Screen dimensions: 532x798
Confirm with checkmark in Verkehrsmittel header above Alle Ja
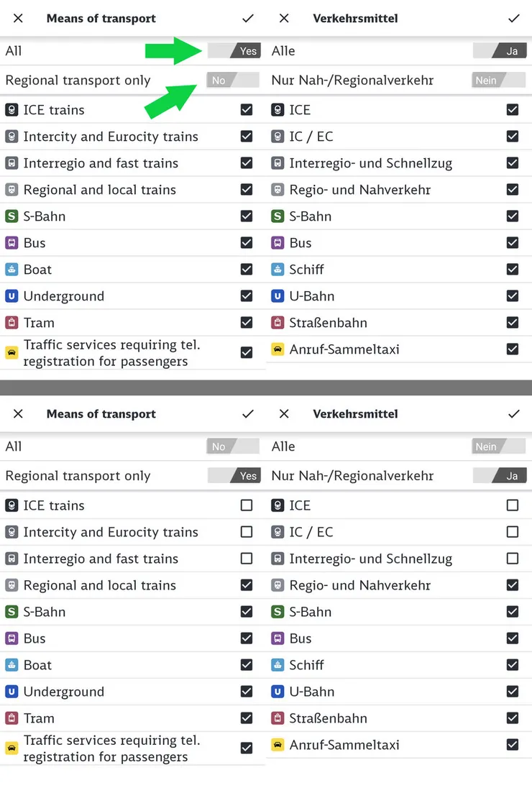coord(513,18)
